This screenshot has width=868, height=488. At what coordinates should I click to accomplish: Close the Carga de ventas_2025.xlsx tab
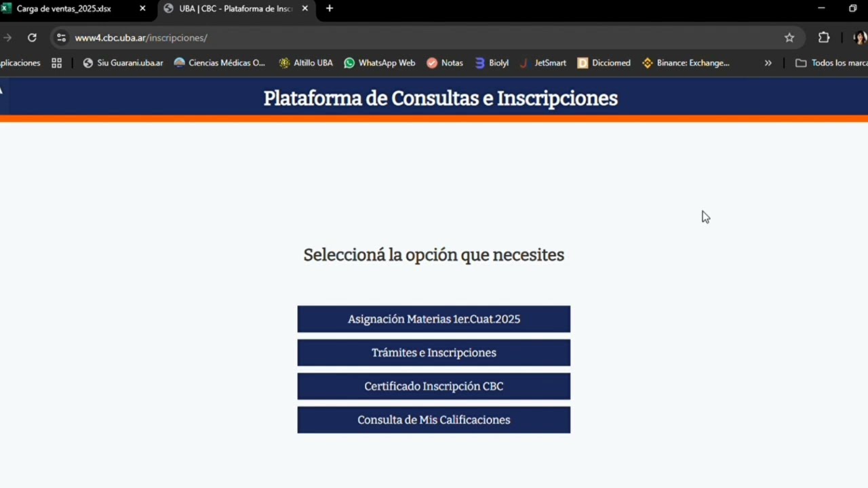(142, 9)
